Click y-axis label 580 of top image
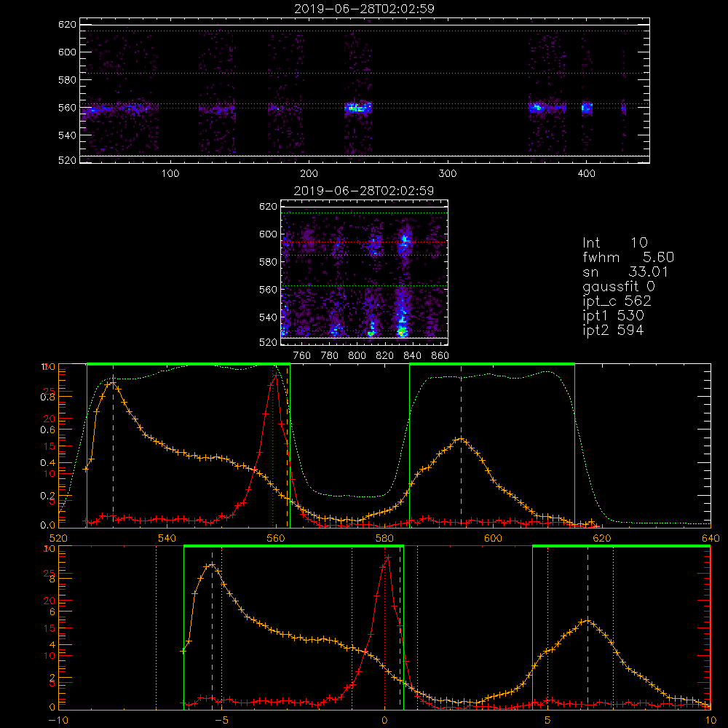 [x=67, y=80]
